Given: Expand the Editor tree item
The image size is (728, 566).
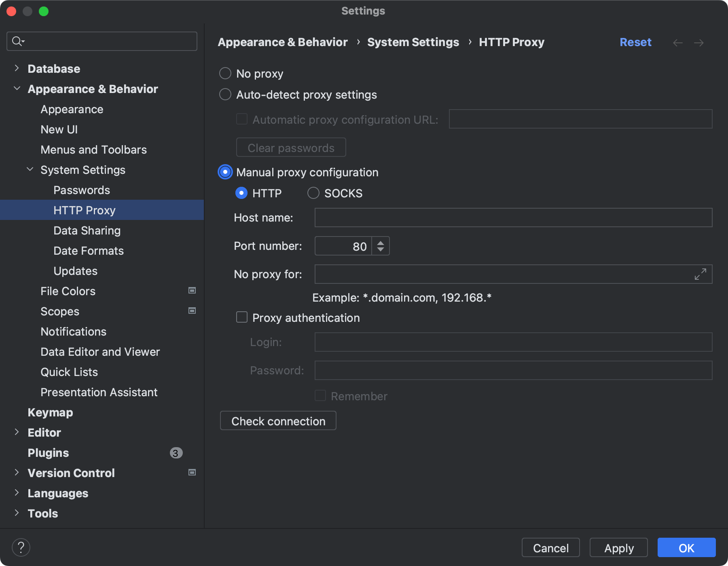Looking at the screenshot, I should (x=17, y=432).
